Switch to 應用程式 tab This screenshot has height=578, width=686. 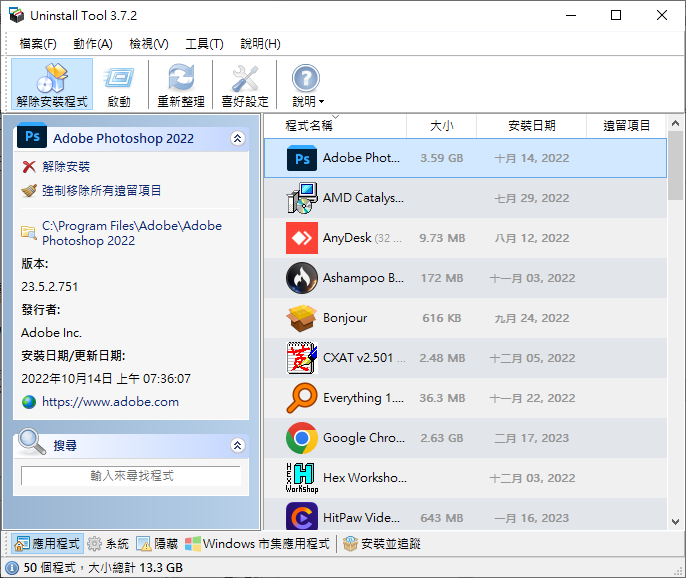tap(47, 544)
